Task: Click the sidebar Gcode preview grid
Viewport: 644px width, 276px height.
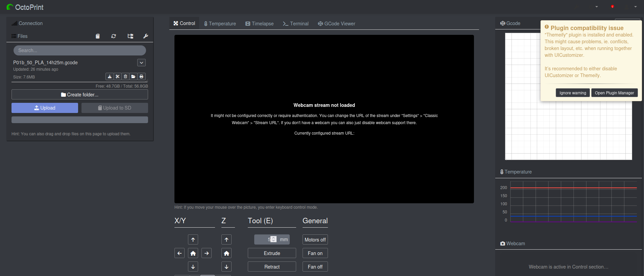Action: point(568,96)
